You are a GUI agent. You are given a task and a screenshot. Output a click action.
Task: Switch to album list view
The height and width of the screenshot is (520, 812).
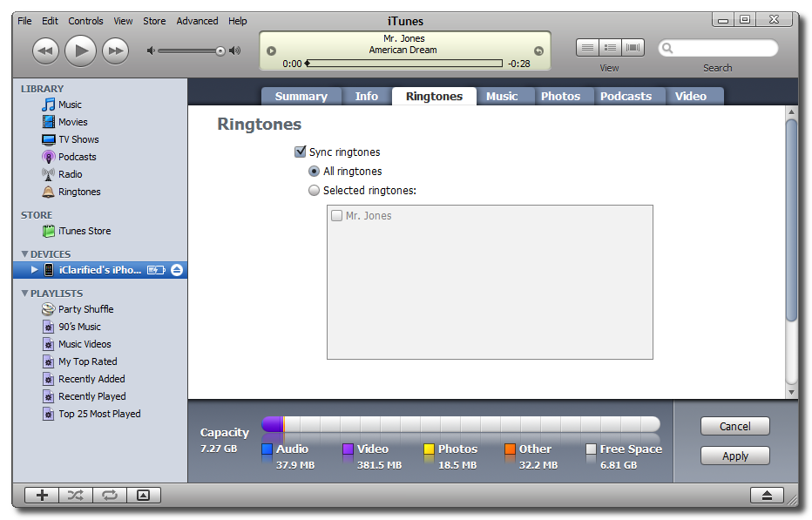pos(610,48)
